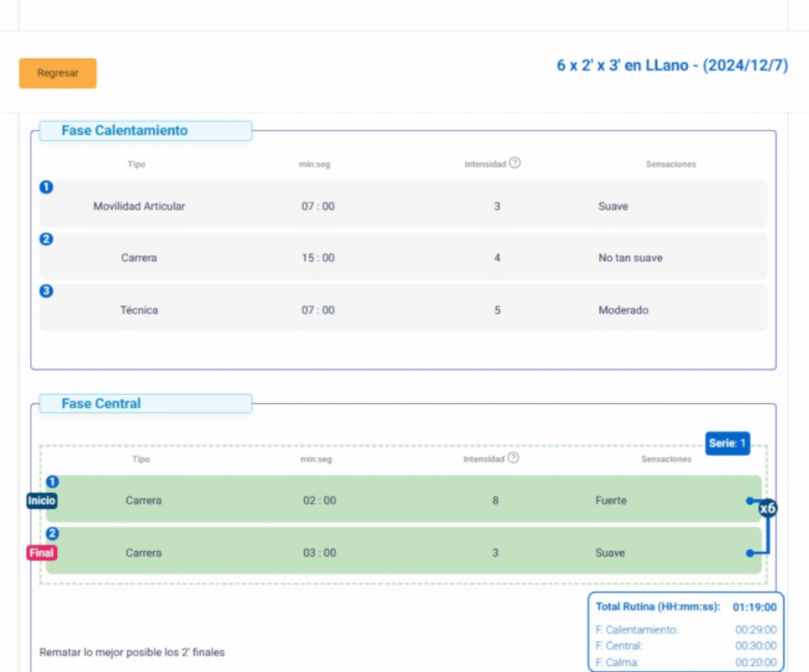The image size is (809, 672).
Task: Click the orange Regresar button
Action: [x=57, y=73]
